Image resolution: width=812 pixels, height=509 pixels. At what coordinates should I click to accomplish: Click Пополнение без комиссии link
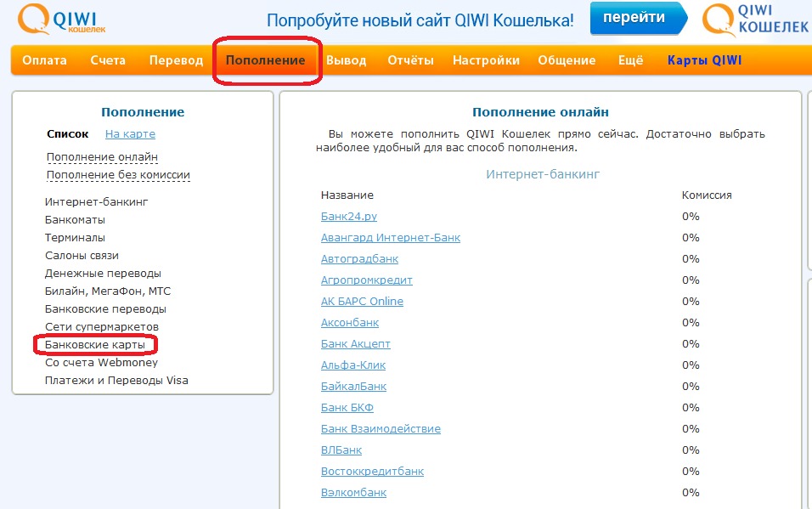118,175
